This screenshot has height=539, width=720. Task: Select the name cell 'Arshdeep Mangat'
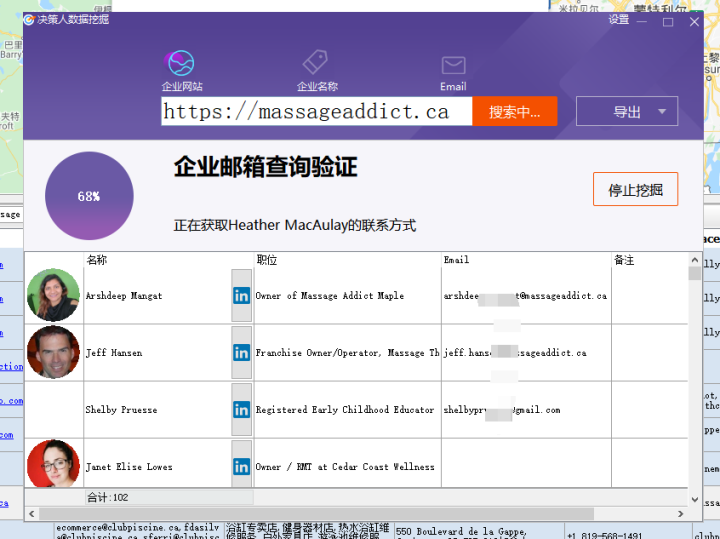(x=158, y=296)
